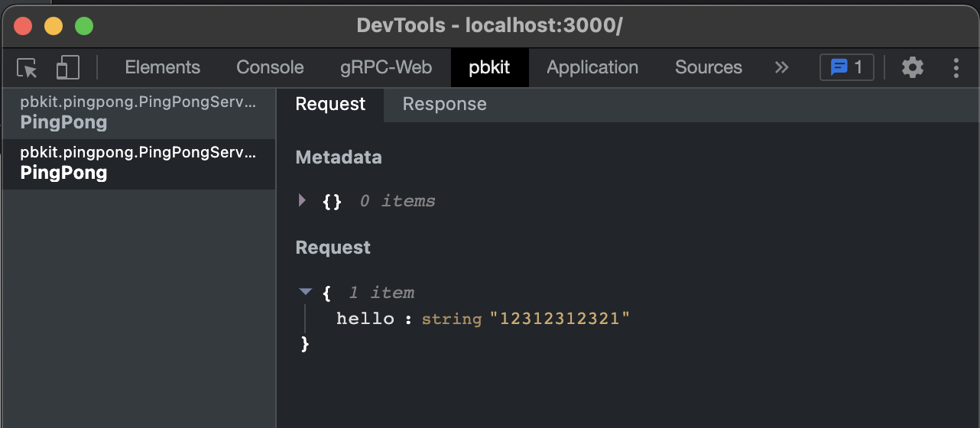Open the Console tab

tap(270, 68)
